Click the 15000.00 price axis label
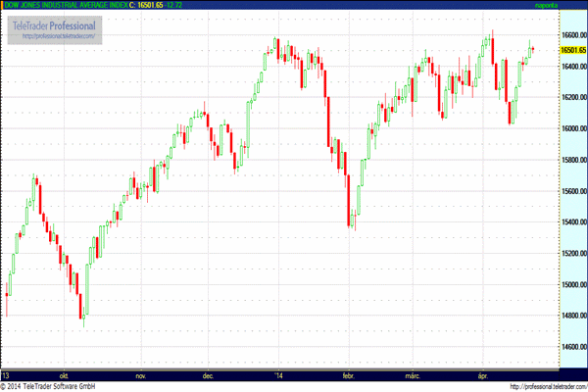Viewport: 588px width, 392px height. tap(573, 285)
